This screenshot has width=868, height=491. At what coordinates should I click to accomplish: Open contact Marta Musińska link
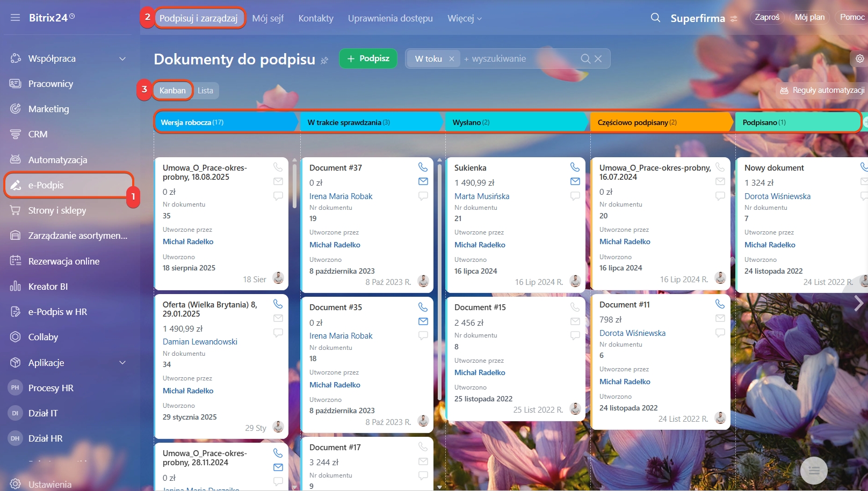click(x=482, y=196)
